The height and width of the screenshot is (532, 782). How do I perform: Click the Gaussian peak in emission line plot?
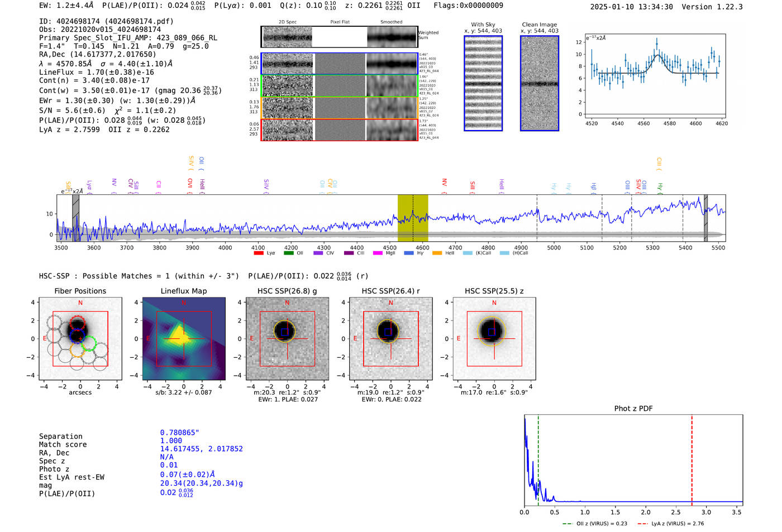click(657, 54)
